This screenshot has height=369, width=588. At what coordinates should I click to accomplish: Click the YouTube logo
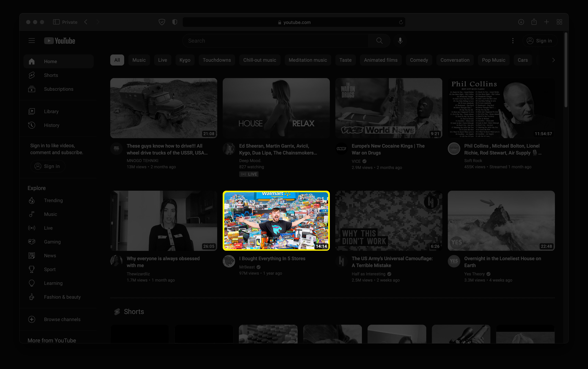[60, 41]
